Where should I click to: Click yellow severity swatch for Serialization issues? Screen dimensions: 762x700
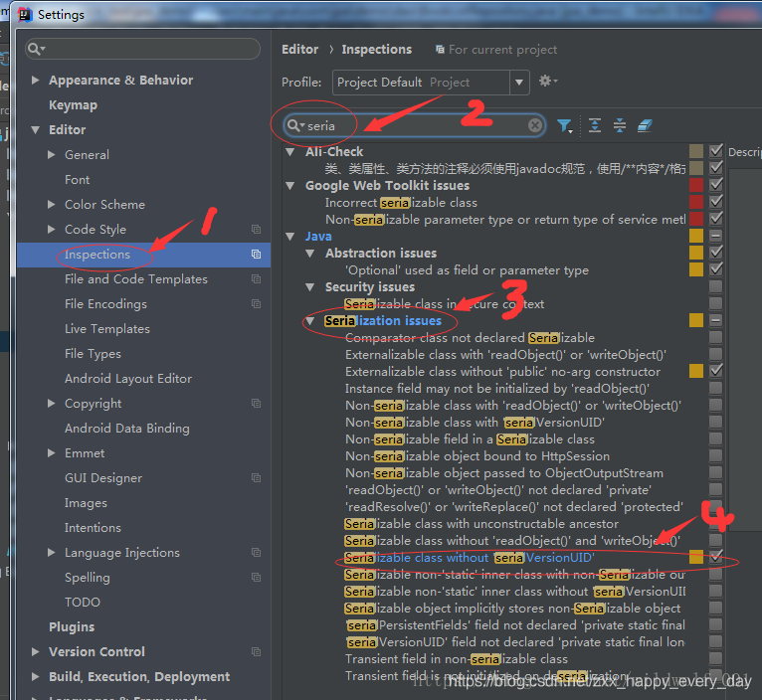click(696, 320)
